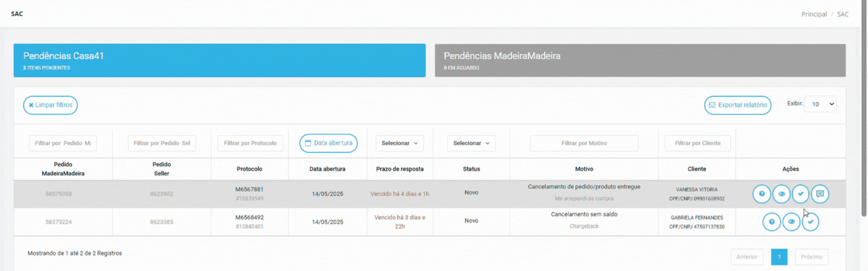Click order number 58373224
The image size is (868, 271).
click(58, 222)
